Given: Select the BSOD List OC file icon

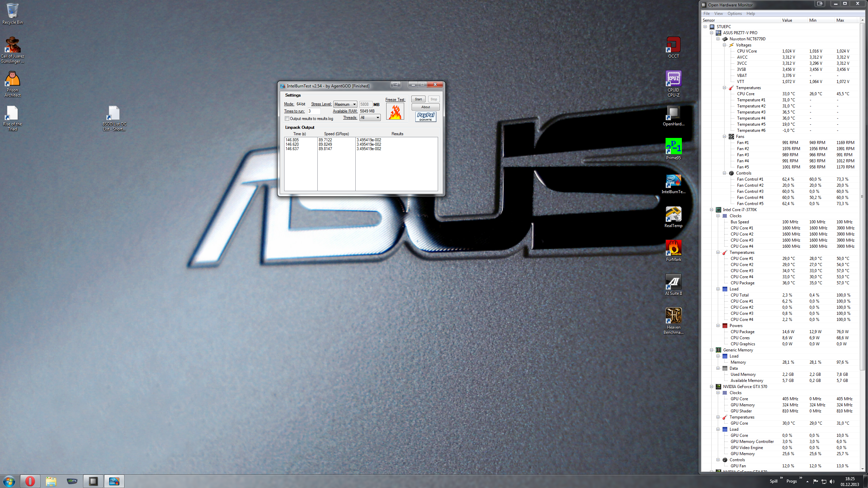Looking at the screenshot, I should pos(114,118).
